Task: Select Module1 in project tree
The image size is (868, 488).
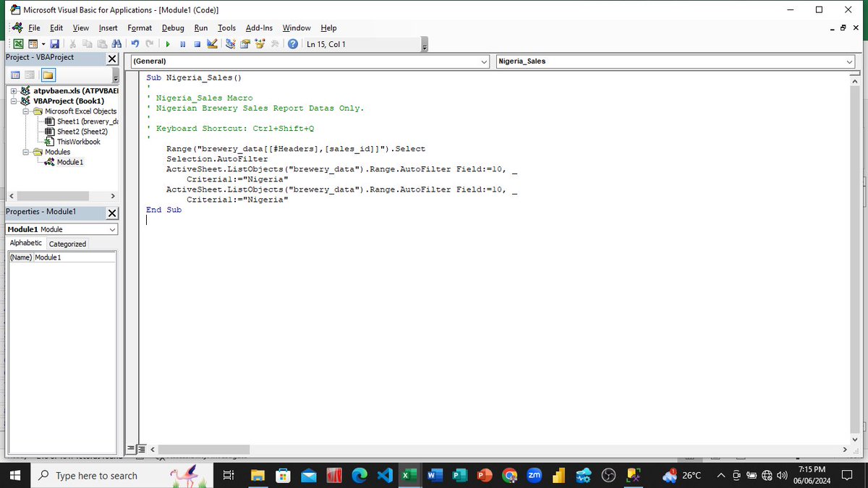Action: (x=64, y=162)
